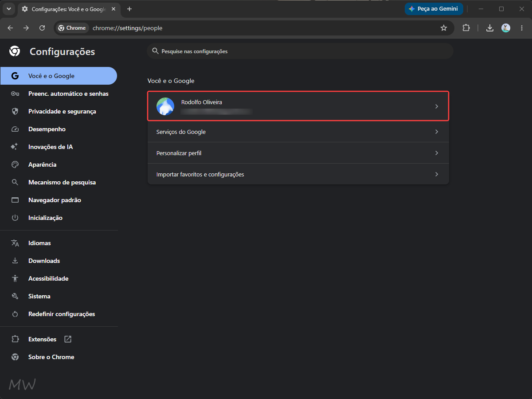Go forward with the arrow button
This screenshot has height=399, width=532.
pyautogui.click(x=26, y=28)
